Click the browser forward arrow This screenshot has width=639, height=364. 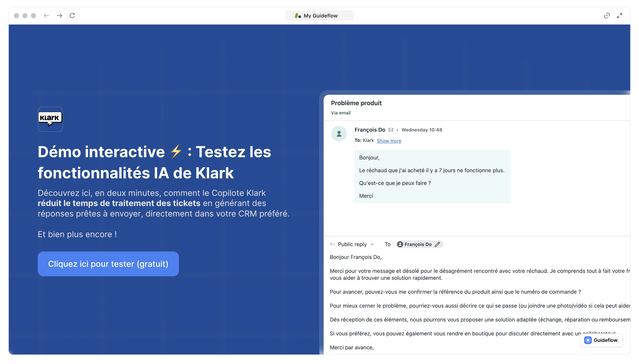click(59, 16)
